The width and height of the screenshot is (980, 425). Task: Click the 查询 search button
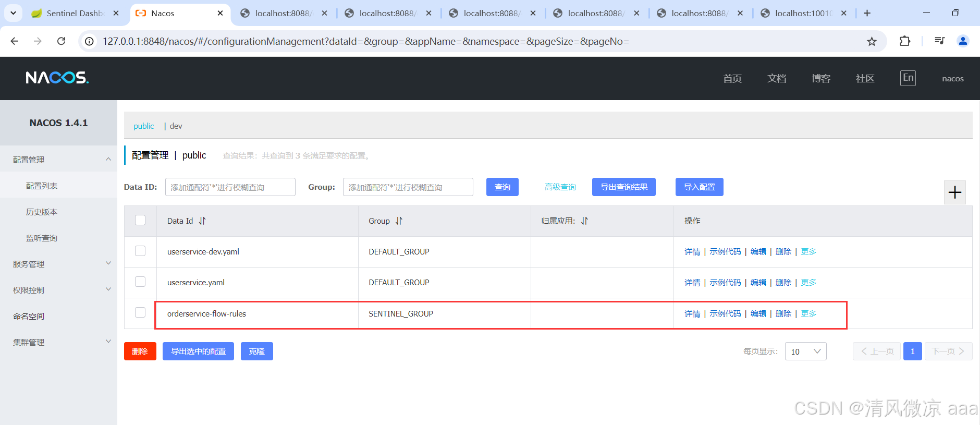click(x=503, y=187)
